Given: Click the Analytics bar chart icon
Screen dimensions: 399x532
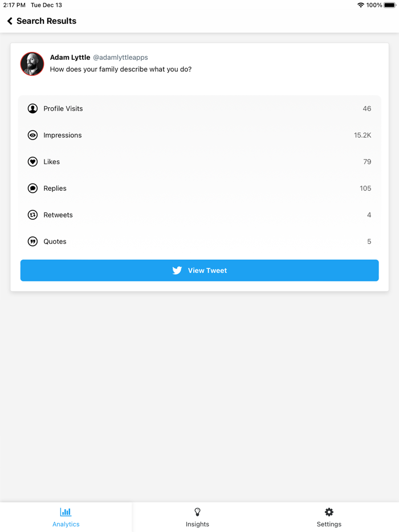Looking at the screenshot, I should 66,512.
